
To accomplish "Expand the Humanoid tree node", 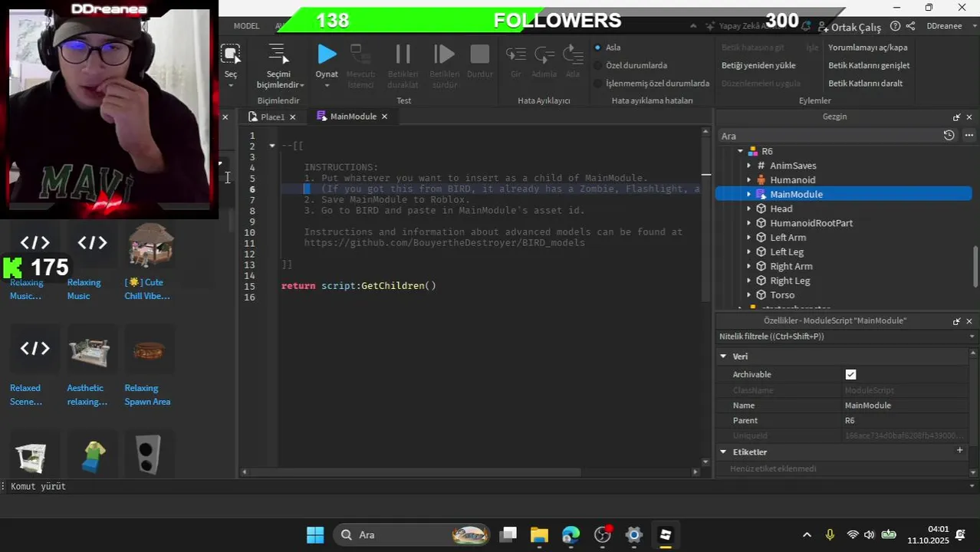I will 749,180.
